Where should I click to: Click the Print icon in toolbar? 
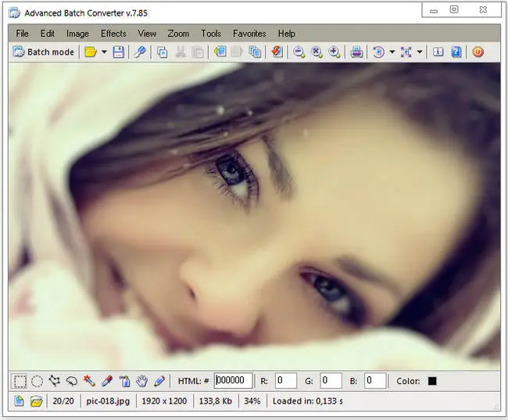click(x=356, y=52)
